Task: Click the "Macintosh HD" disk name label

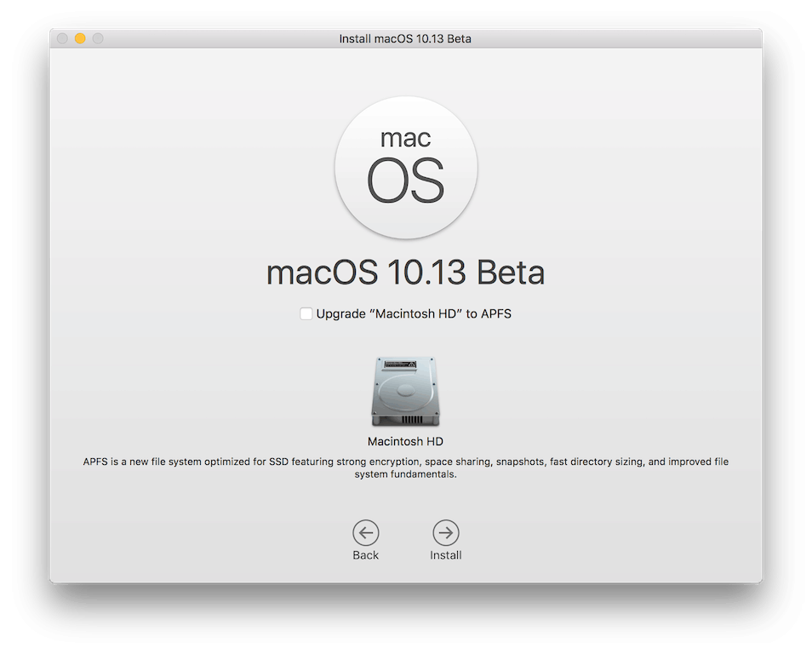Action: coord(405,441)
